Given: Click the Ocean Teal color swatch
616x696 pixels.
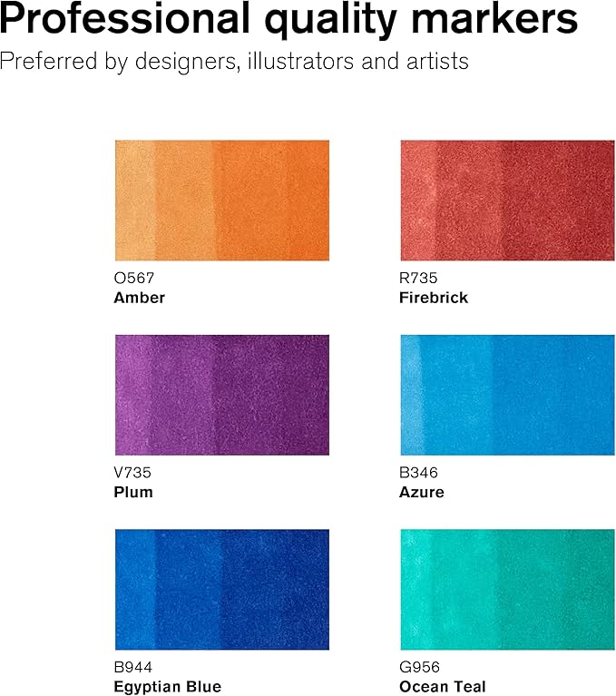Looking at the screenshot, I should pos(507,589).
